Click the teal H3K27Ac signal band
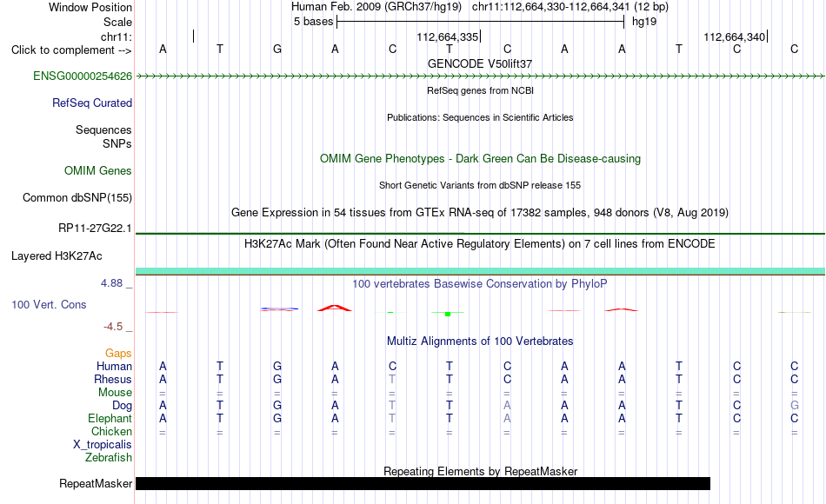The image size is (826, 504). [x=480, y=271]
